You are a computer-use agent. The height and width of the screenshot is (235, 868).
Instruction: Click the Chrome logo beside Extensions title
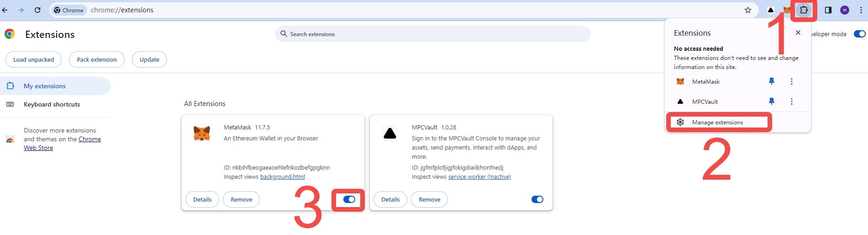pos(10,34)
